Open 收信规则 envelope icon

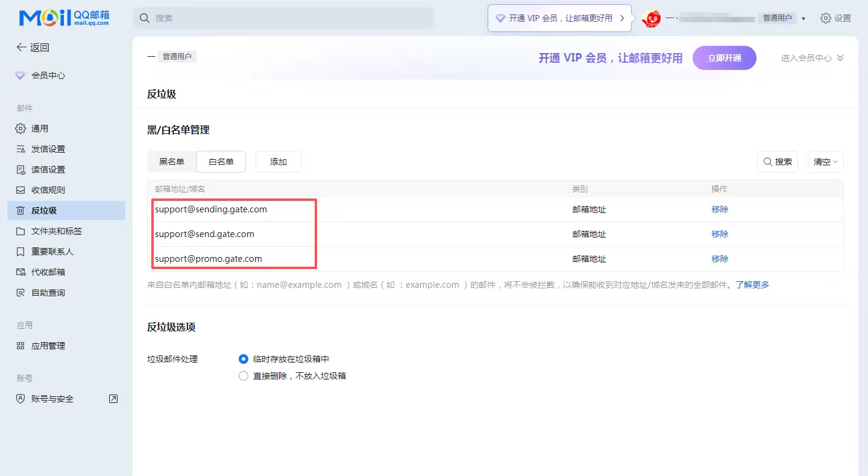click(x=20, y=190)
